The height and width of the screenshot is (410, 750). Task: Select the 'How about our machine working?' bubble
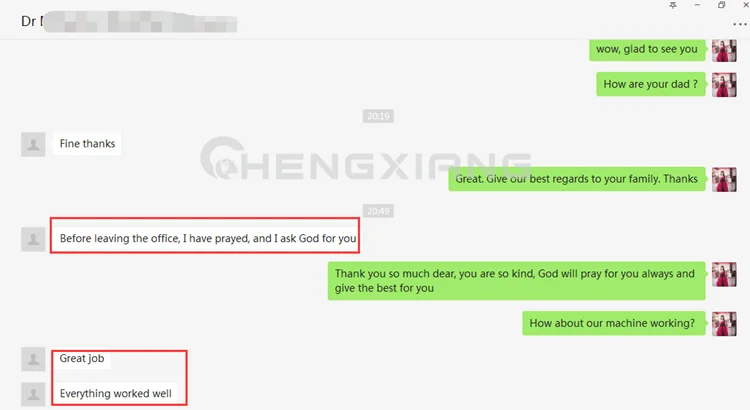[614, 323]
